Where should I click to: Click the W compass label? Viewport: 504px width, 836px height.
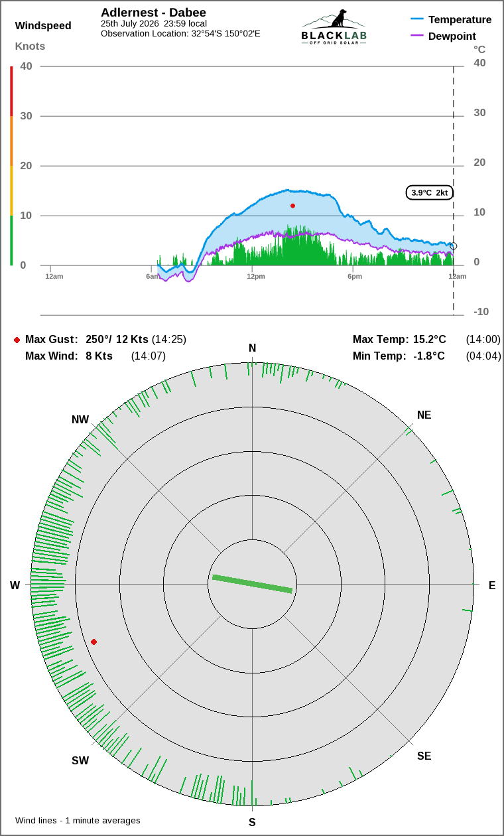coord(15,585)
